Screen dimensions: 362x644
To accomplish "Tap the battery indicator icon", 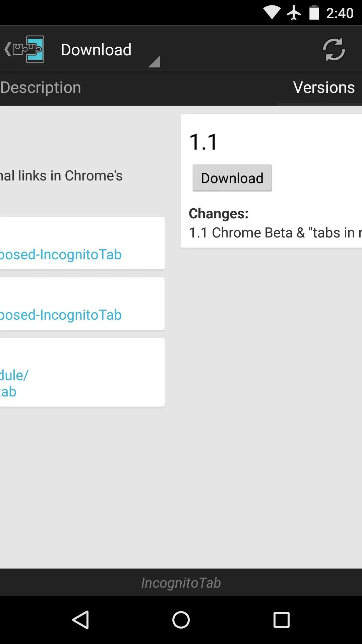I will coord(314,13).
